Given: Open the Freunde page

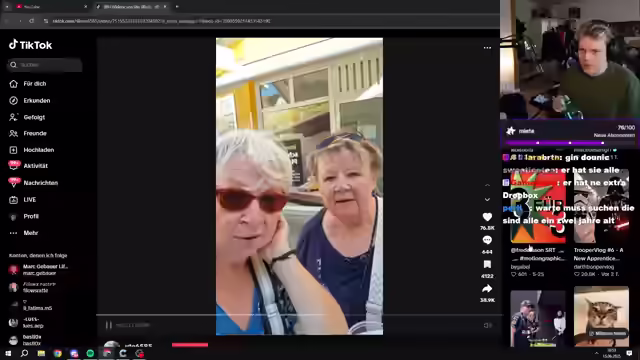Looking at the screenshot, I should click(35, 133).
